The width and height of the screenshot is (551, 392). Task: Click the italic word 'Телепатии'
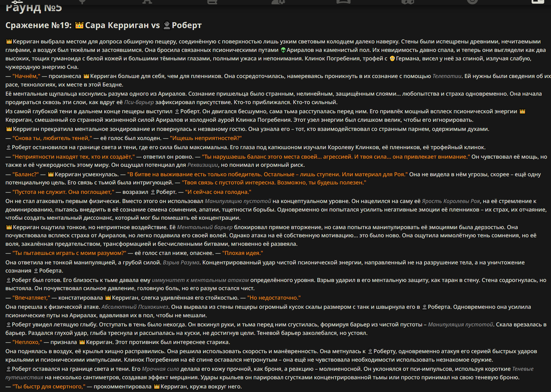447,76
